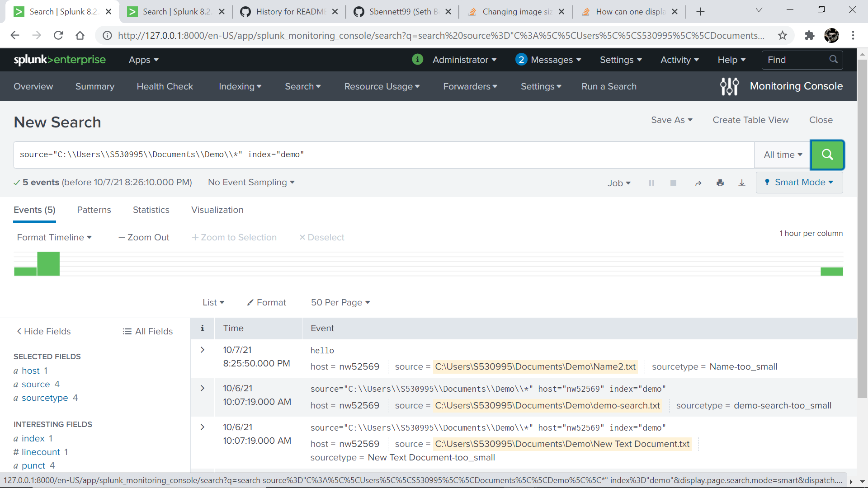Open the All time range picker

(x=783, y=155)
